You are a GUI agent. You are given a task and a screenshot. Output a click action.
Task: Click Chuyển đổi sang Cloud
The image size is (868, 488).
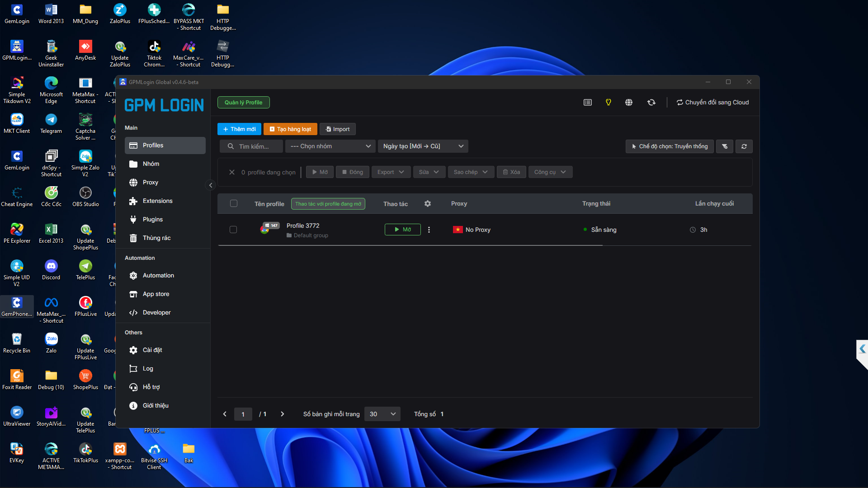pos(712,103)
